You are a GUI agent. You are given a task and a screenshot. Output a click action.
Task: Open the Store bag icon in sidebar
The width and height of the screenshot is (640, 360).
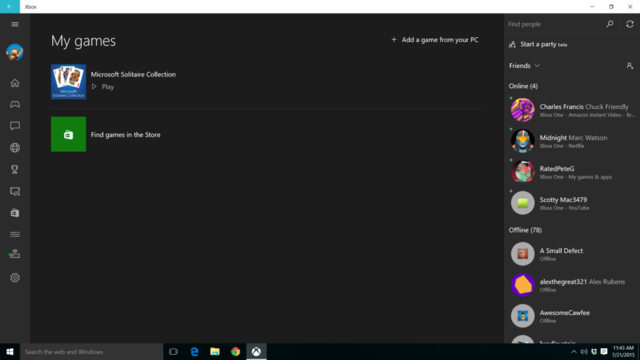tap(15, 213)
